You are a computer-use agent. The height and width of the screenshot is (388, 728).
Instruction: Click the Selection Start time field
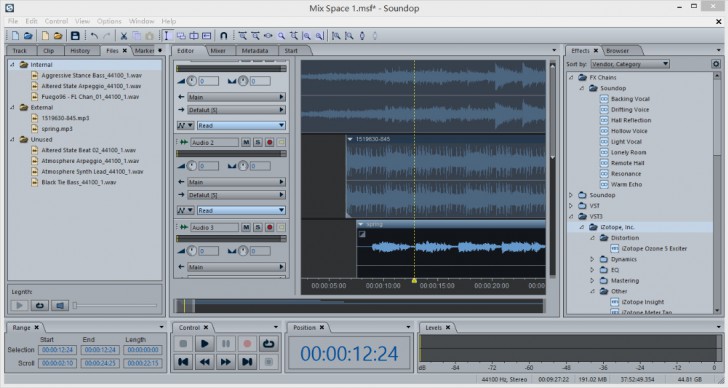pyautogui.click(x=57, y=349)
